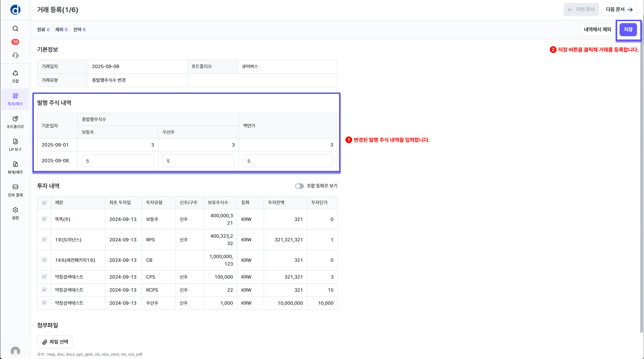
Task: Go to 포트폴리오 in the sidebar
Action: point(15,122)
